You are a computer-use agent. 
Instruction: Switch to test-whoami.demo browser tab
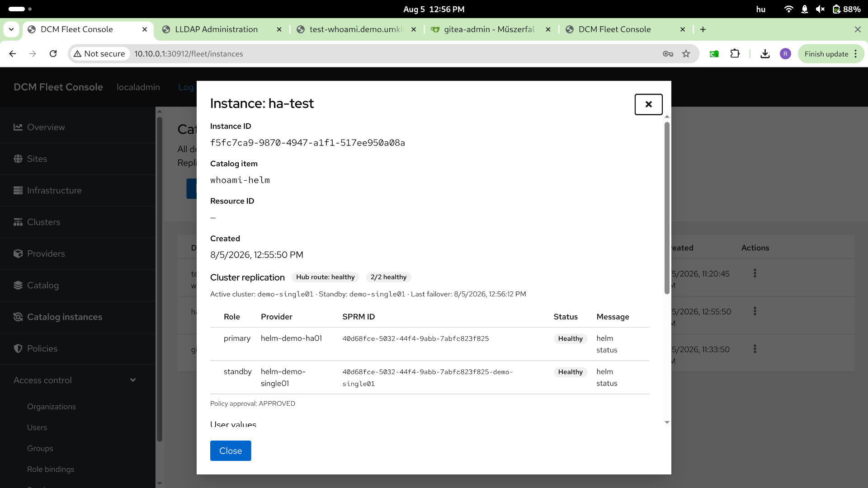(x=356, y=29)
